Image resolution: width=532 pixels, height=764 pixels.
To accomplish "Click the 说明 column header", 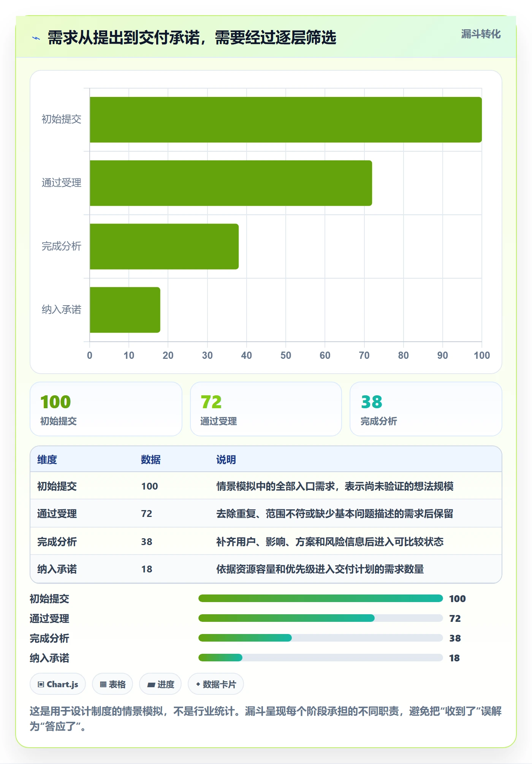I will click(x=226, y=460).
